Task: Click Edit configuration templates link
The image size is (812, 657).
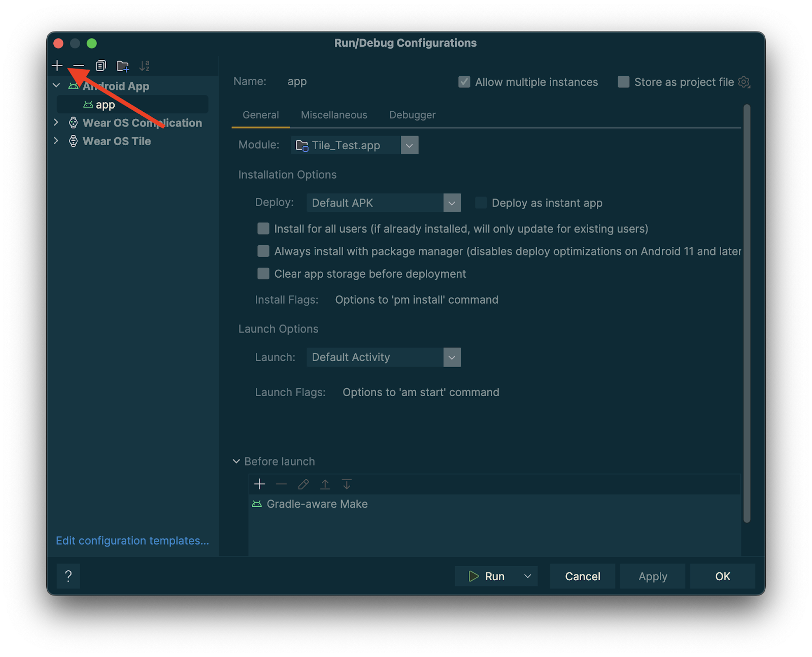Action: point(132,540)
